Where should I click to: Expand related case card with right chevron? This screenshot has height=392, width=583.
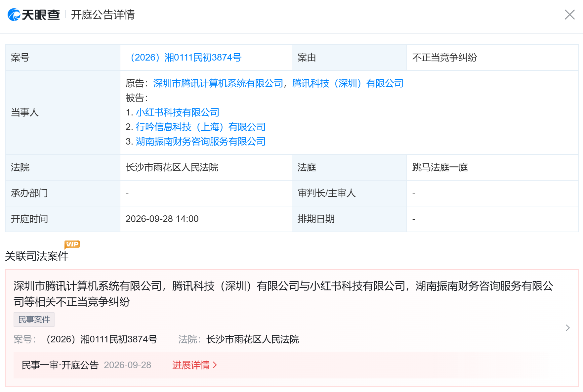point(568,328)
